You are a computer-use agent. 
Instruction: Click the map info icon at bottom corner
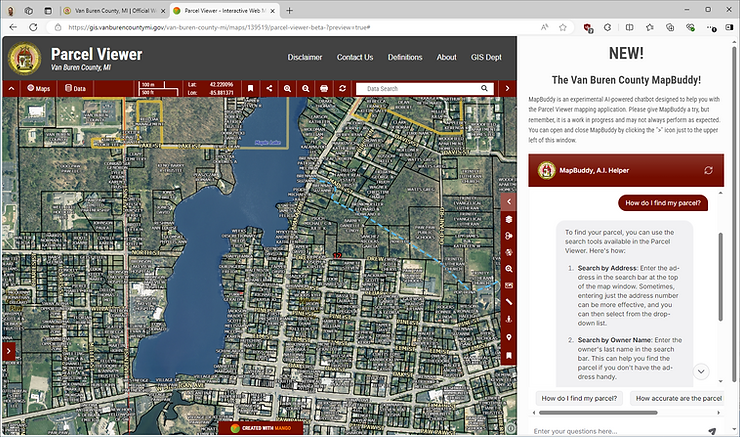pos(511,428)
